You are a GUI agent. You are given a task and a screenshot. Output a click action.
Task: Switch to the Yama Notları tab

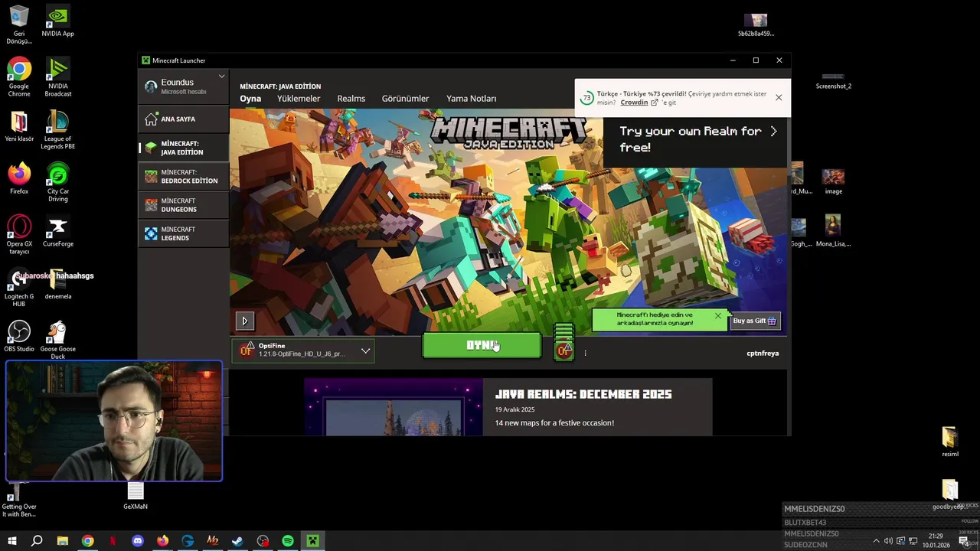[472, 99]
